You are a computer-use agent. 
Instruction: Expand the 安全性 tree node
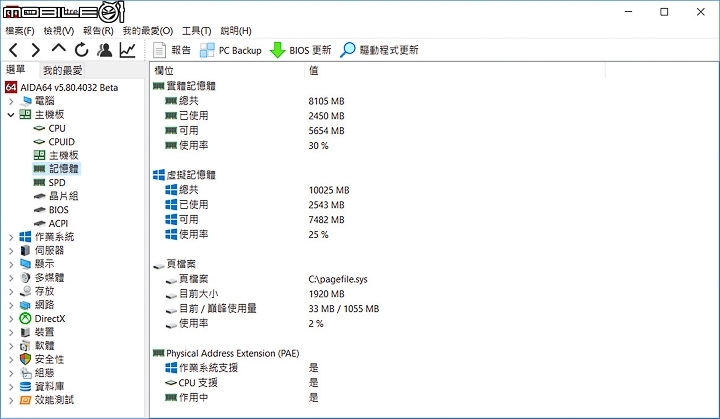[x=11, y=359]
